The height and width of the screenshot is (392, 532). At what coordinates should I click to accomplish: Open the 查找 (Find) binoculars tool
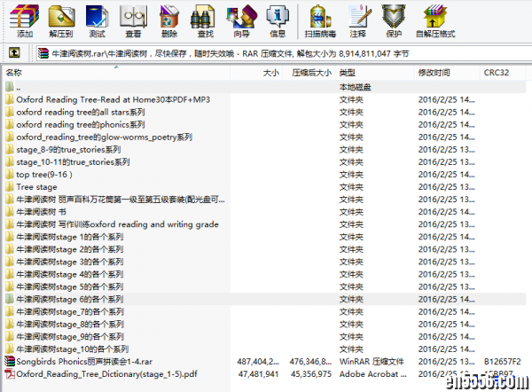(206, 20)
